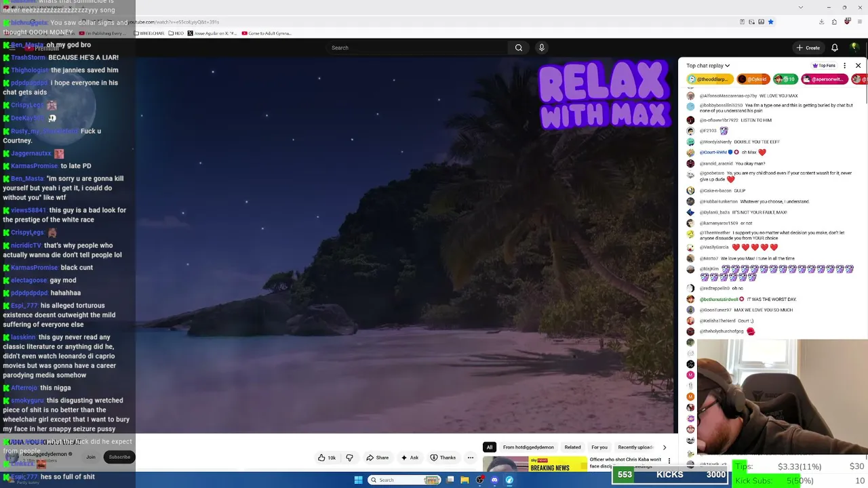Open the WHEELCHAIR bookmarks folder

pos(149,33)
